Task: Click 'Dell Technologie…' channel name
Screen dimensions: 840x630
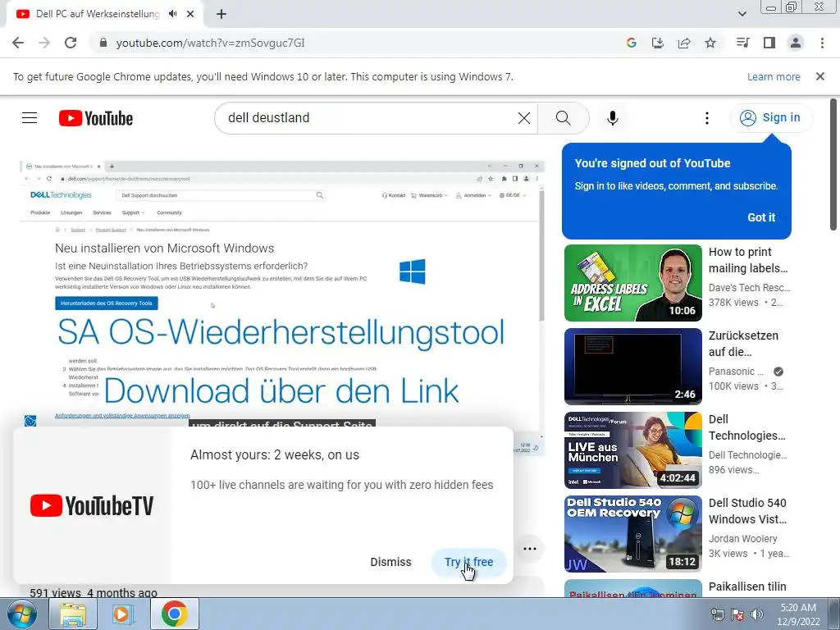Action: pyautogui.click(x=748, y=454)
